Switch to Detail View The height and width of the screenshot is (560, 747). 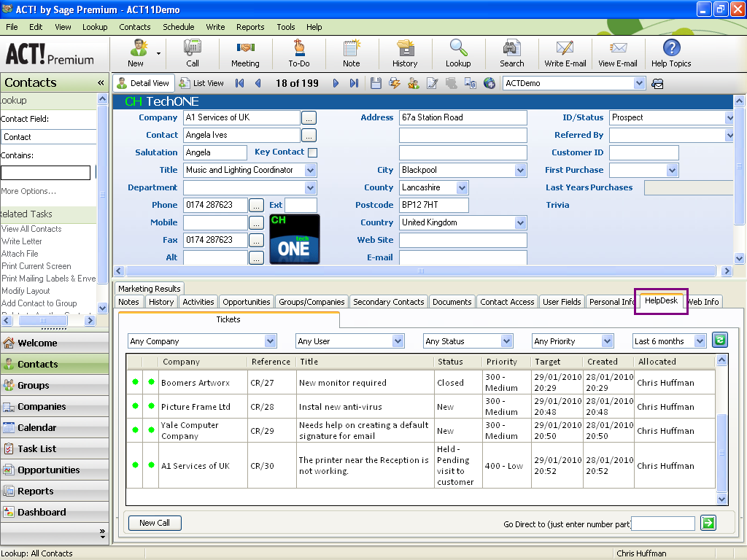coord(144,83)
